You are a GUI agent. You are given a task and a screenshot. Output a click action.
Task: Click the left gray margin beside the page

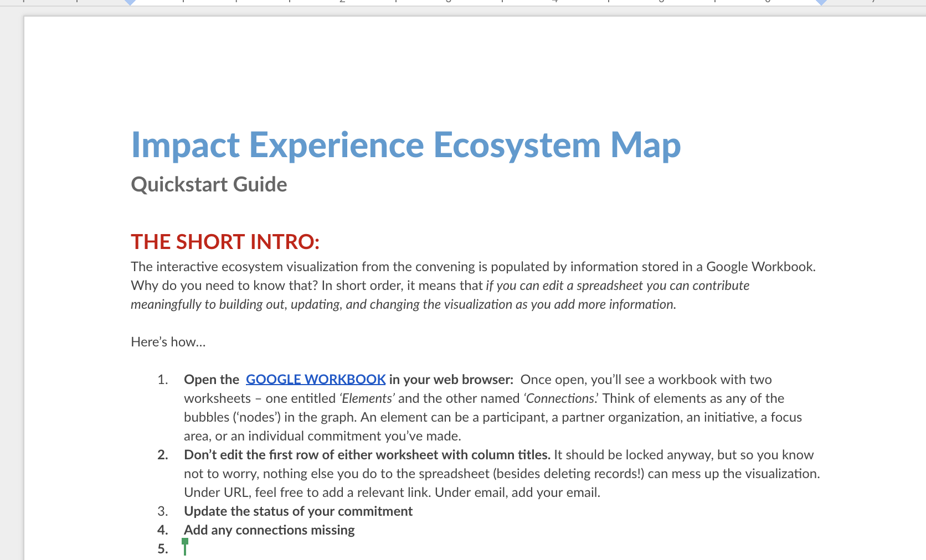pos(11,277)
